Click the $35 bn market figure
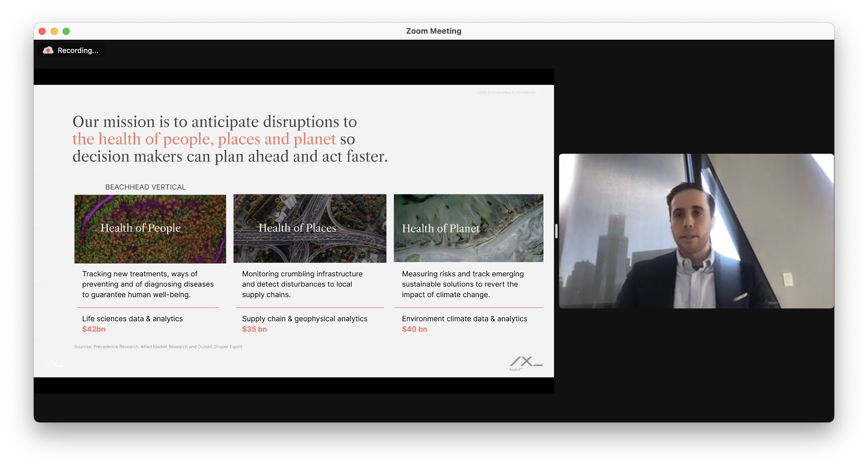 coord(254,329)
